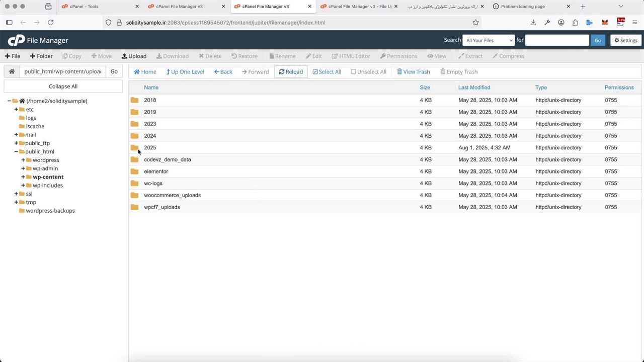
Task: Click the search text input field
Action: (556, 40)
